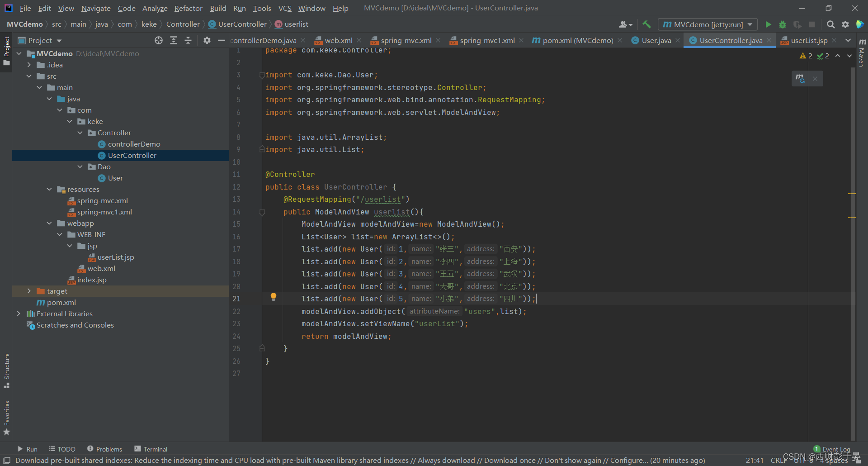Open the Terminal tool window button

[x=151, y=449]
